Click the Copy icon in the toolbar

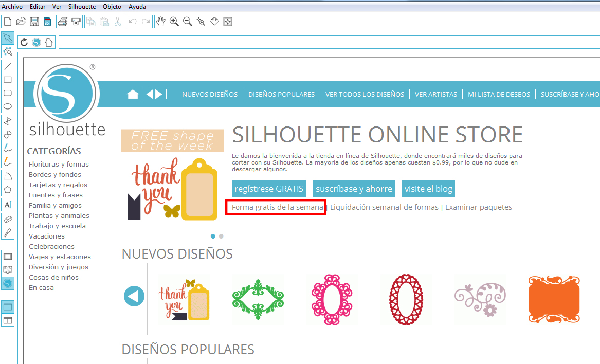91,22
